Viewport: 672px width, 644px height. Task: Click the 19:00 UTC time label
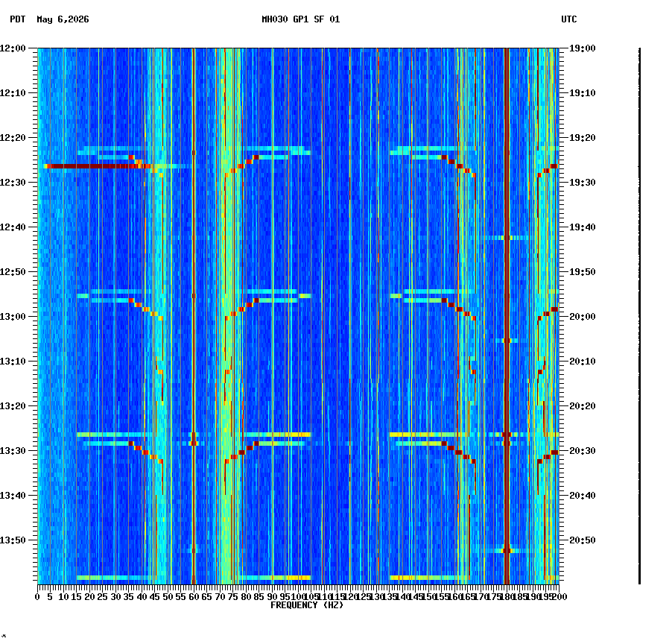point(583,48)
